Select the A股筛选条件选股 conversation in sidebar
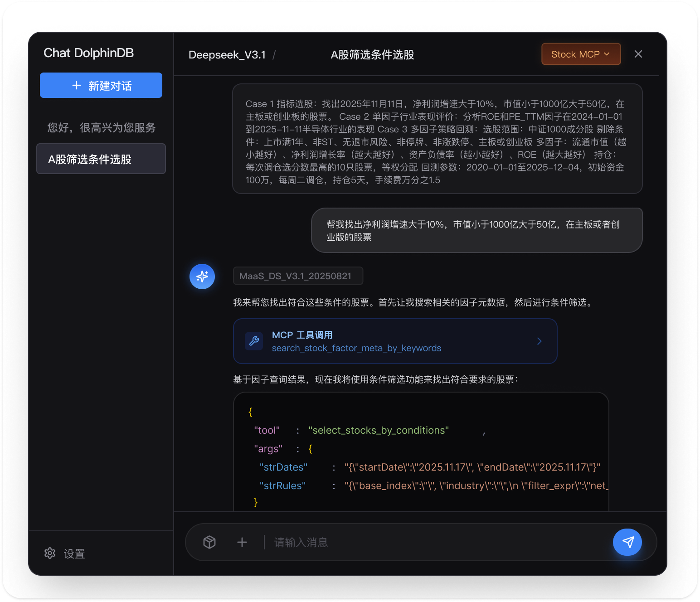Screen dimensions: 700x602 point(101,159)
